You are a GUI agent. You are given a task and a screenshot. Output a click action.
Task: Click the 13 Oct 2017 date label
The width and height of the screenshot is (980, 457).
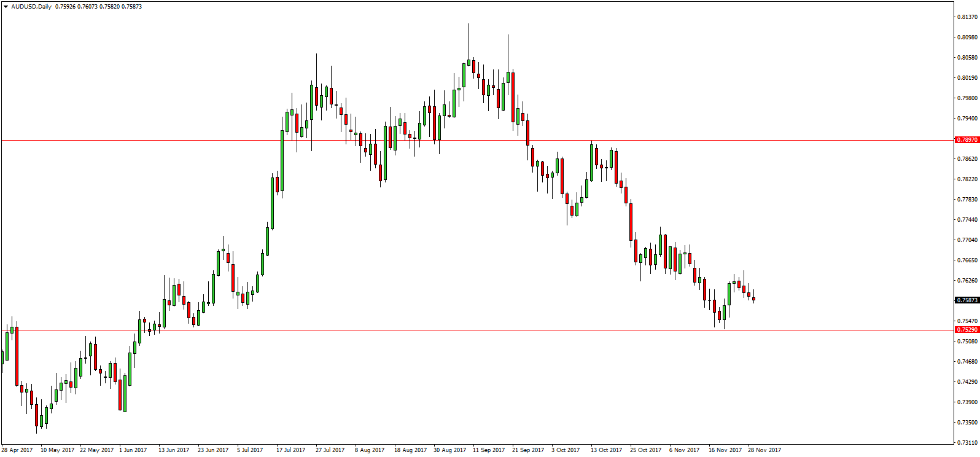coord(607,450)
